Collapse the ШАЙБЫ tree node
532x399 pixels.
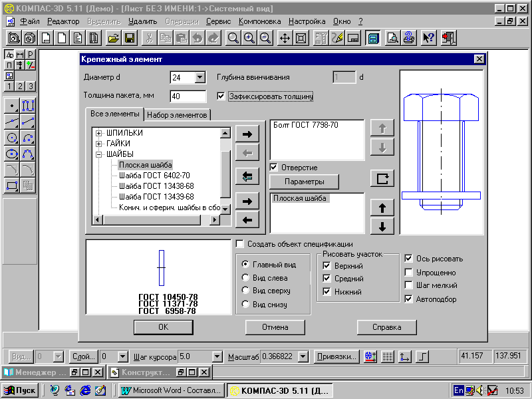(x=98, y=154)
